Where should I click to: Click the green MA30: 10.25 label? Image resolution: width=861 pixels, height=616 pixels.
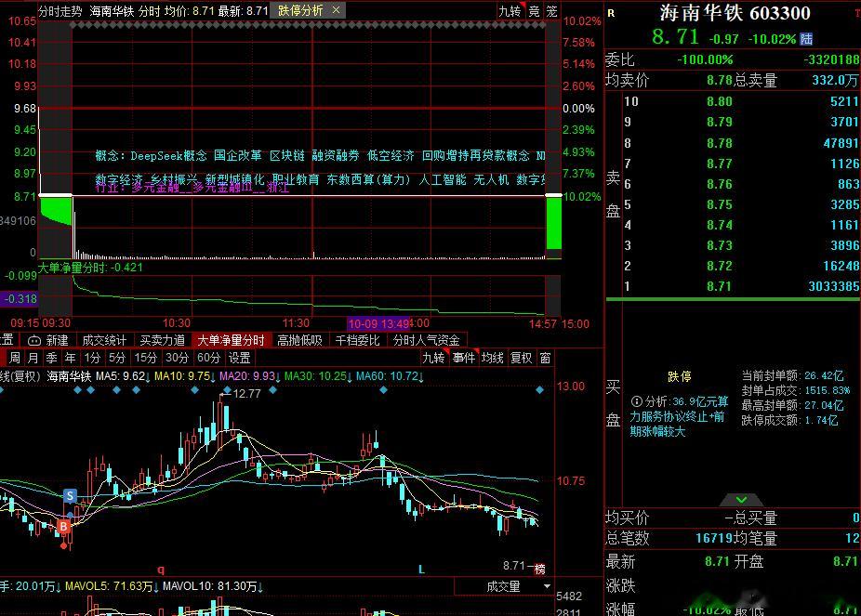[318, 376]
